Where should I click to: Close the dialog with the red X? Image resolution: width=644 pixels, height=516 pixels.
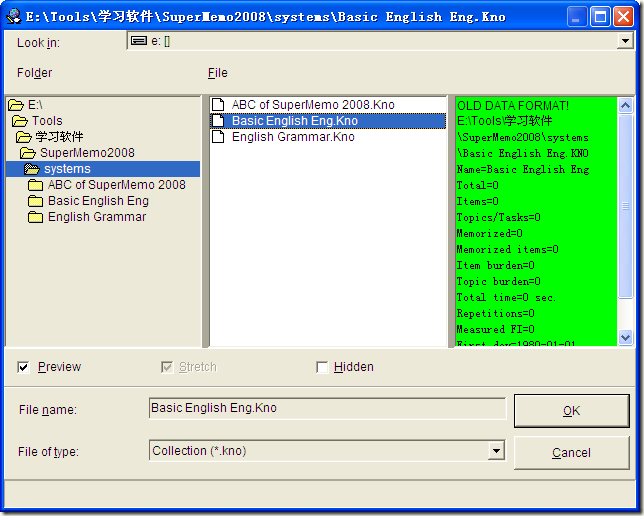623,17
